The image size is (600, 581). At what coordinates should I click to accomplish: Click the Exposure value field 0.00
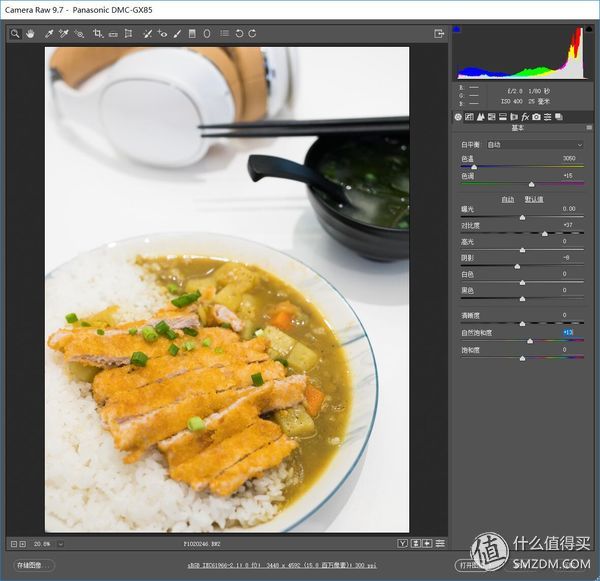coord(569,209)
